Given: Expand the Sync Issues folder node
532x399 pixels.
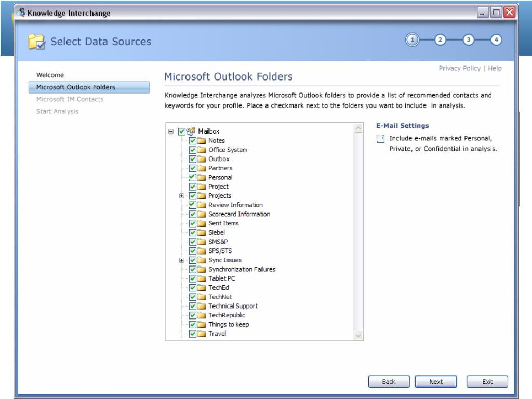Looking at the screenshot, I should click(182, 260).
